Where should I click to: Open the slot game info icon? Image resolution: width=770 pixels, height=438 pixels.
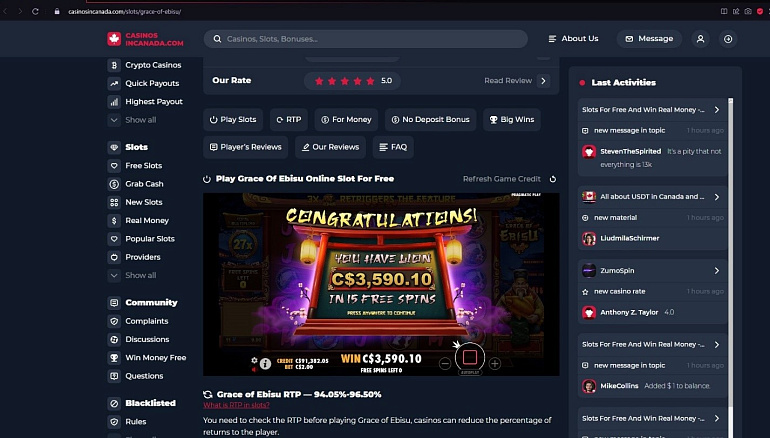pyautogui.click(x=265, y=363)
